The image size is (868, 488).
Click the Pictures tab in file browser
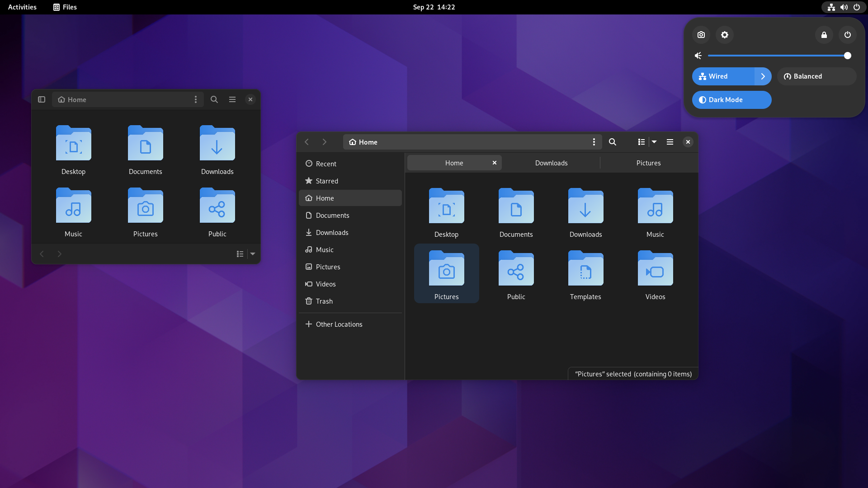[648, 162]
